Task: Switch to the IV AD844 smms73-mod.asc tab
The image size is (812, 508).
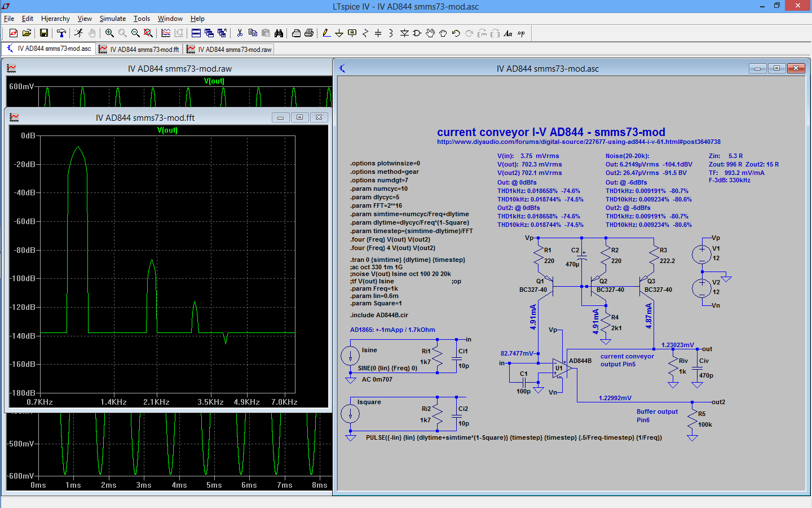Action: (x=49, y=49)
